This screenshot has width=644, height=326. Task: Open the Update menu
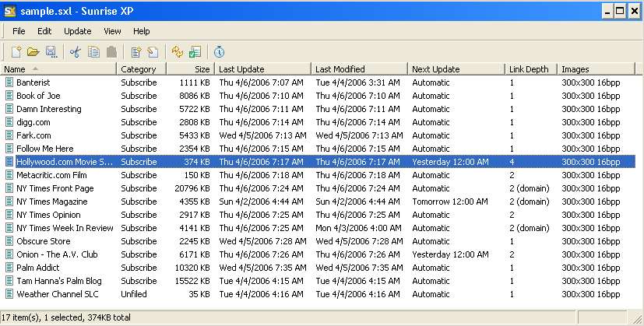[78, 31]
